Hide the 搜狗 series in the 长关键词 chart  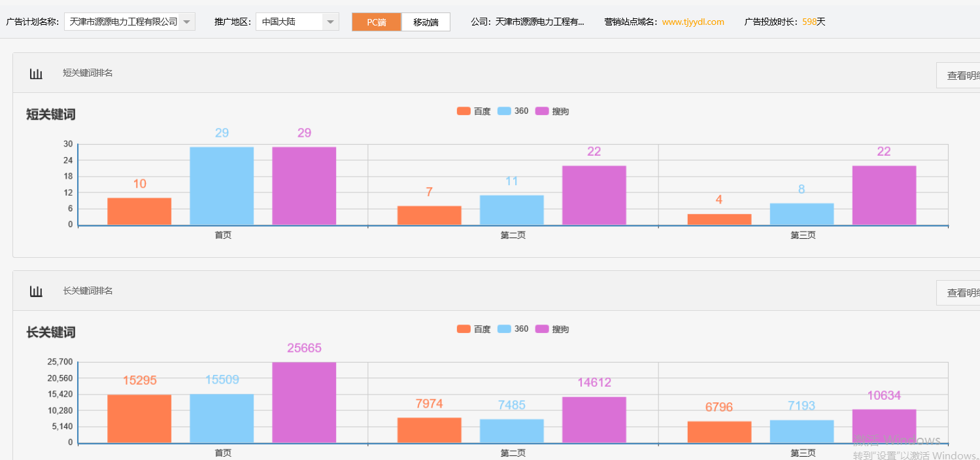pos(552,328)
